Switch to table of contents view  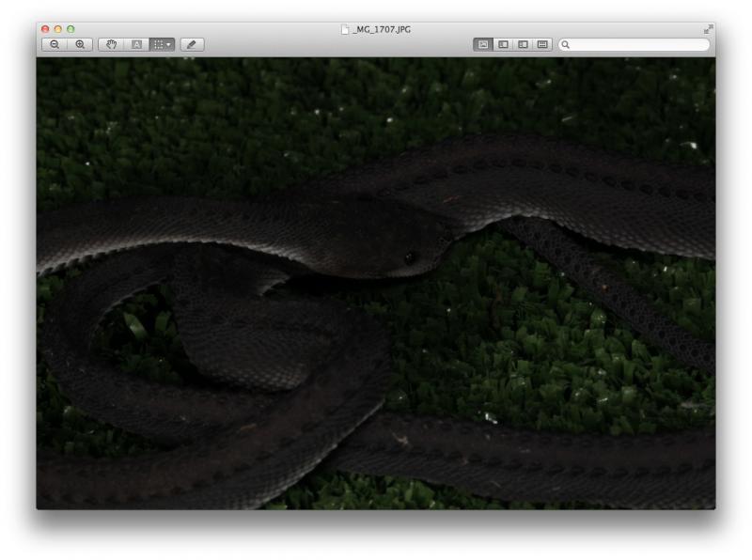523,44
